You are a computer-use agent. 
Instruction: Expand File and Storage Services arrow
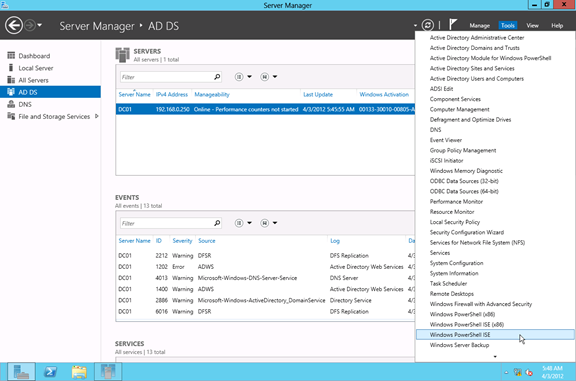pyautogui.click(x=97, y=116)
